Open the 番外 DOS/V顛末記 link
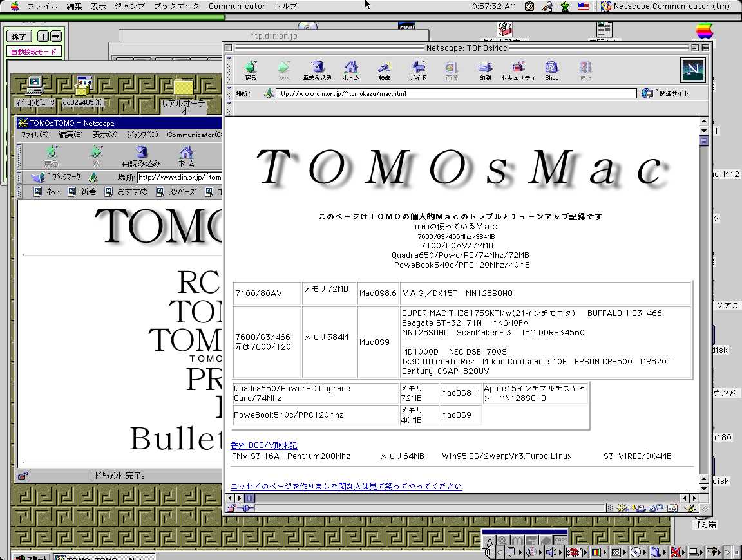Image resolution: width=742 pixels, height=560 pixels. [263, 445]
